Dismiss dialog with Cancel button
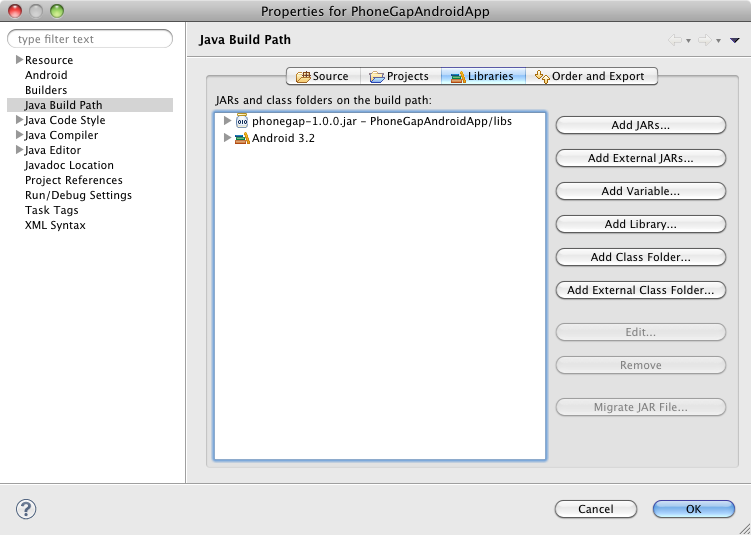Screen dimensions: 751x535 (x=596, y=509)
